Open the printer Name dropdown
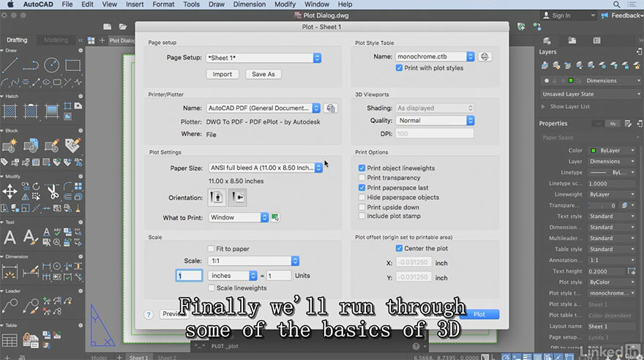This screenshot has height=360, width=644. (x=263, y=108)
